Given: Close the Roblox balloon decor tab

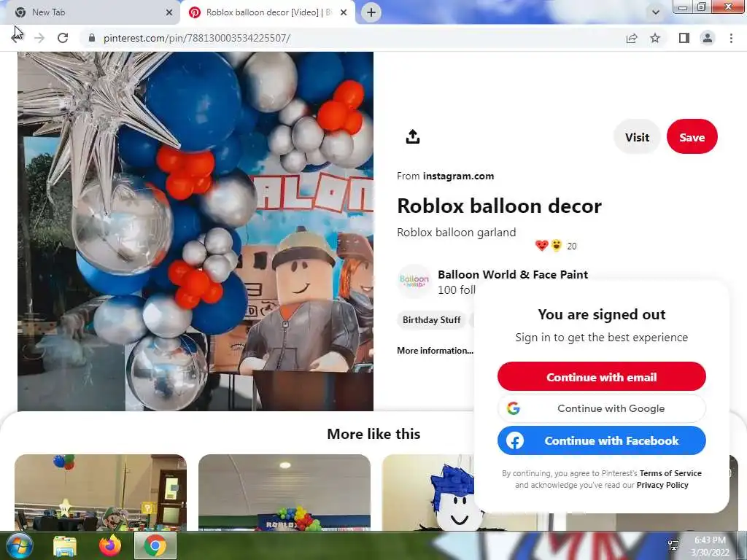Looking at the screenshot, I should coord(344,12).
